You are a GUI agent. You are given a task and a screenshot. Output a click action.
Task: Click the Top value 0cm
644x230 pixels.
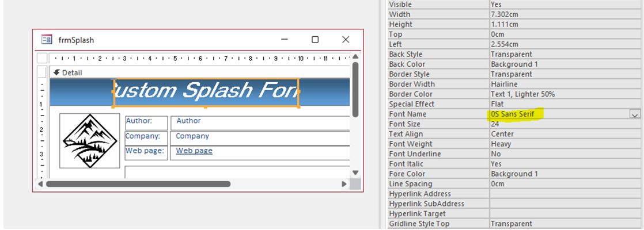click(x=566, y=34)
